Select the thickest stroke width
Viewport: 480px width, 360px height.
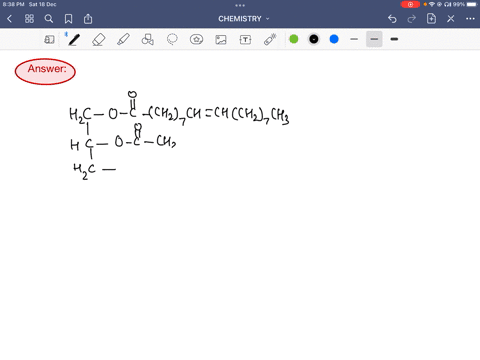click(394, 39)
